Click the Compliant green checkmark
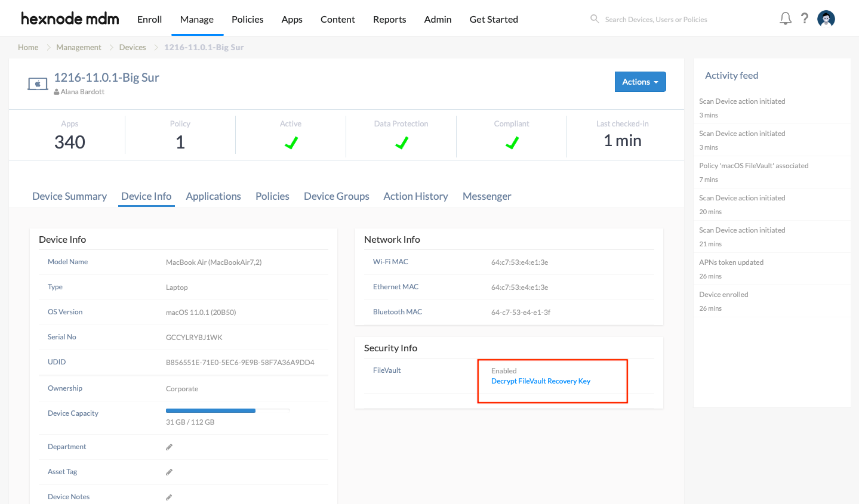 click(512, 143)
